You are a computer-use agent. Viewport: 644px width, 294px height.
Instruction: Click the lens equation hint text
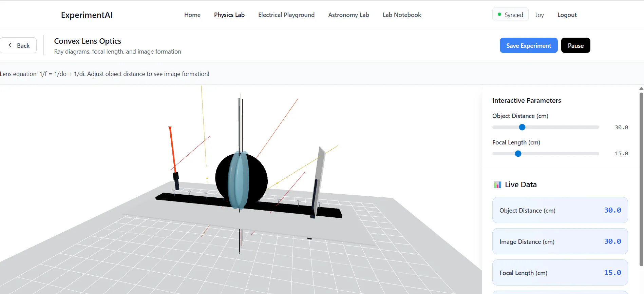105,74
